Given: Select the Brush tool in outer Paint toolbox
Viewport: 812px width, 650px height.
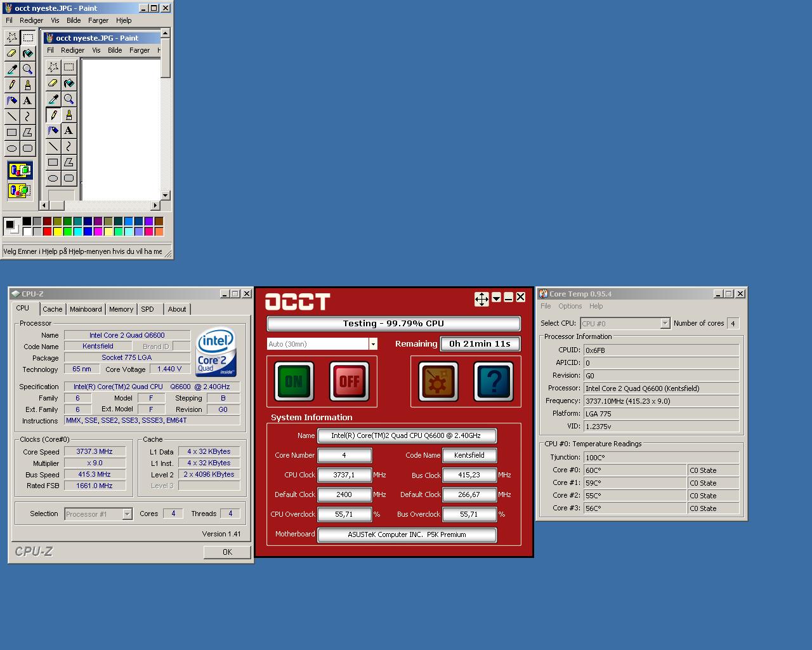Looking at the screenshot, I should coord(27,84).
